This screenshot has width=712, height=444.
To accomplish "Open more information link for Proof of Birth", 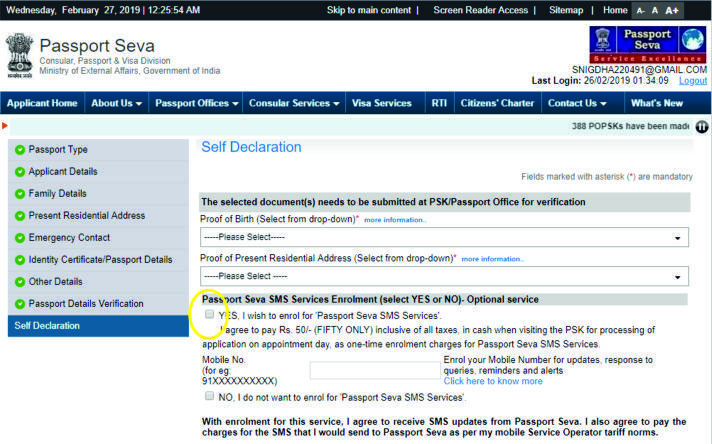I will pyautogui.click(x=394, y=220).
